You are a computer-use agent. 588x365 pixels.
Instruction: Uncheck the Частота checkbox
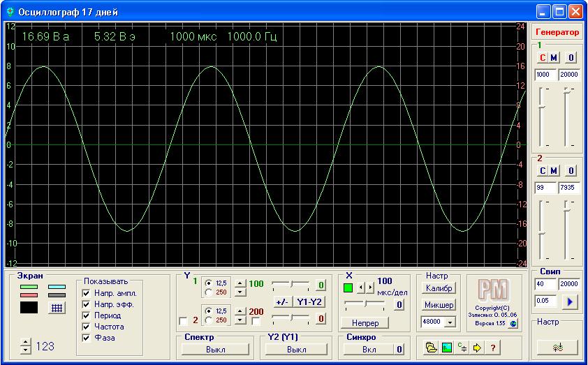(87, 327)
